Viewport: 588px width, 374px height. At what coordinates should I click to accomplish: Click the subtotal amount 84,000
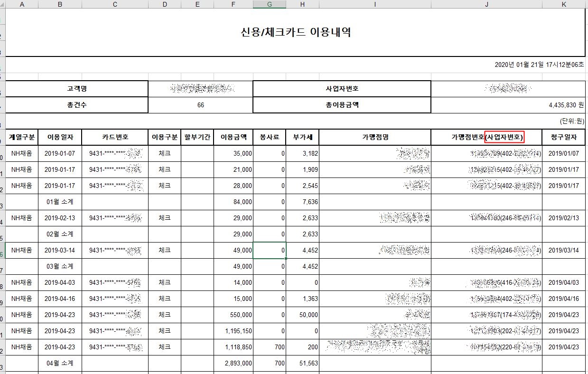(233, 202)
